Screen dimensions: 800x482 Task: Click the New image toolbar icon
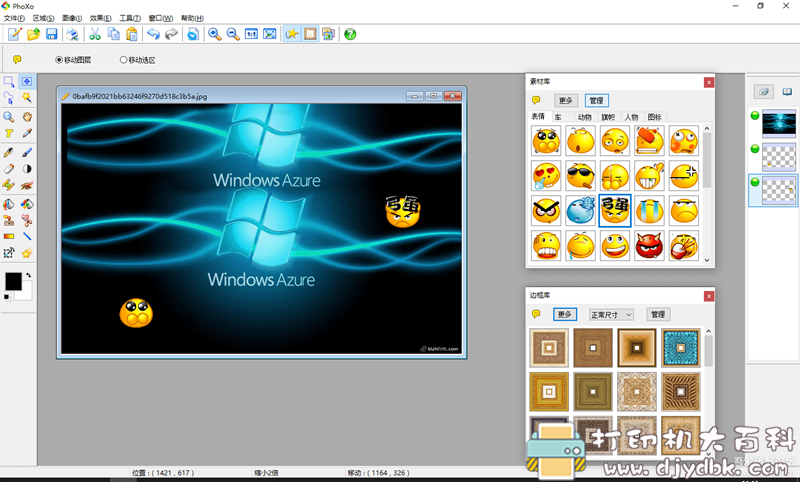click(x=15, y=34)
